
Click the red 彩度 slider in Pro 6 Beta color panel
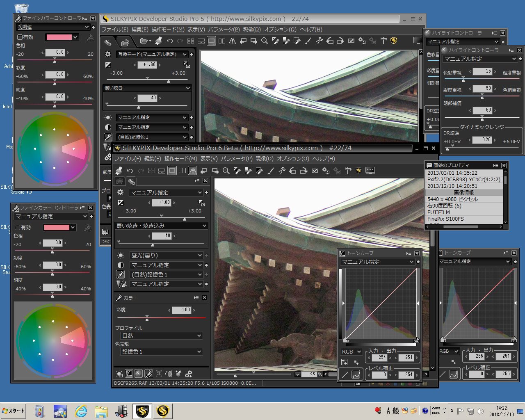click(161, 318)
